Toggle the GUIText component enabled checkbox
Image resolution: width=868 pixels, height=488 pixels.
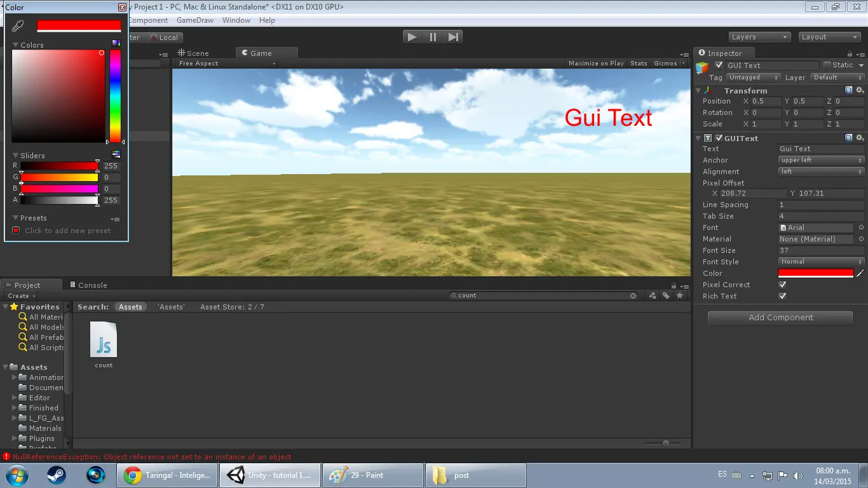[719, 138]
